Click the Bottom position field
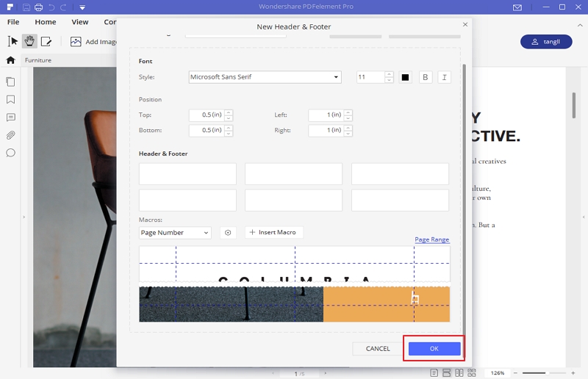The image size is (588, 379). [207, 131]
